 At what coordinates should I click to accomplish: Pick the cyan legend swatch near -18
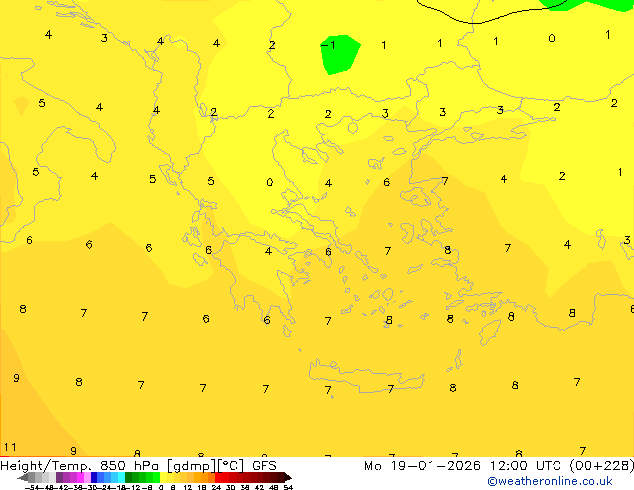(121, 477)
